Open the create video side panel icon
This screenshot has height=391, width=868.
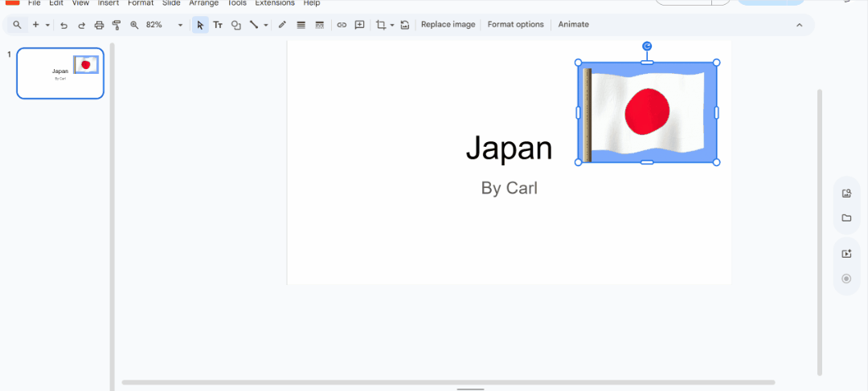[846, 254]
